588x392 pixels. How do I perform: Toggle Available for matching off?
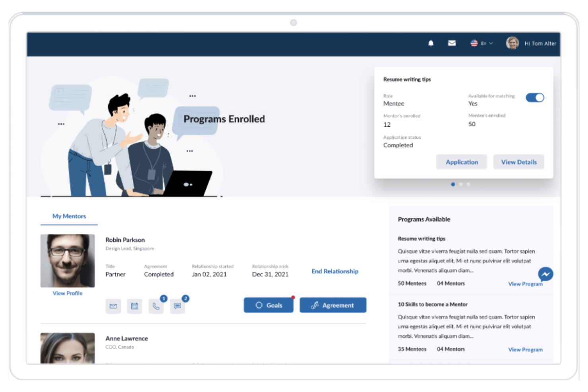[535, 97]
